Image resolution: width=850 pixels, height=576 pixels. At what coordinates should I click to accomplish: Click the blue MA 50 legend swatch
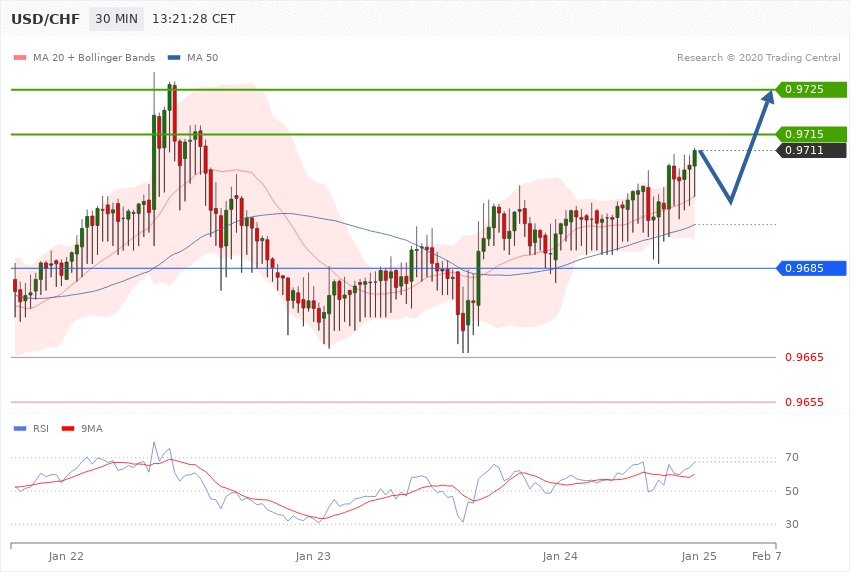click(x=174, y=58)
